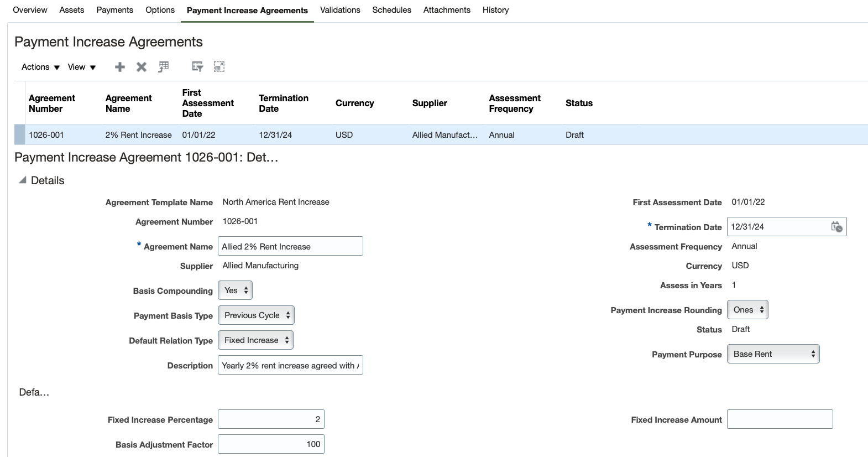This screenshot has width=868, height=457.
Task: Open the Actions menu
Action: (x=40, y=67)
